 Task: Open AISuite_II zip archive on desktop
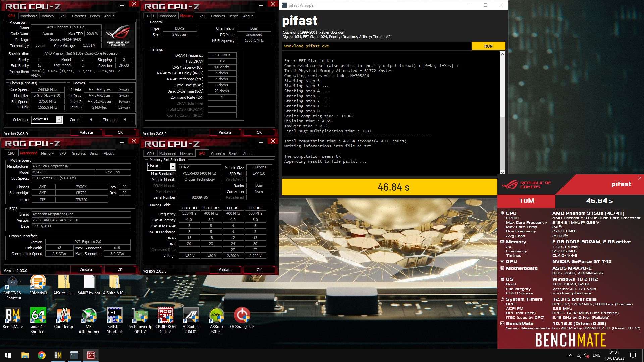click(64, 285)
